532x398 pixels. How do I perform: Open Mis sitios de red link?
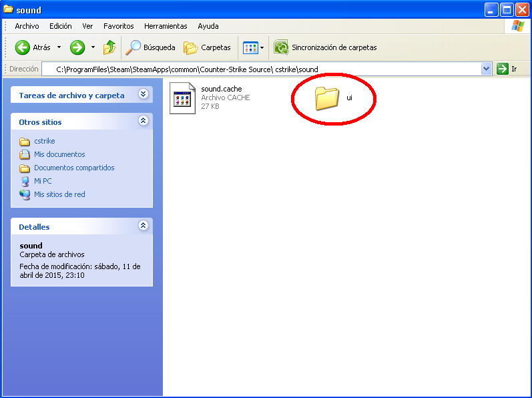pos(59,194)
